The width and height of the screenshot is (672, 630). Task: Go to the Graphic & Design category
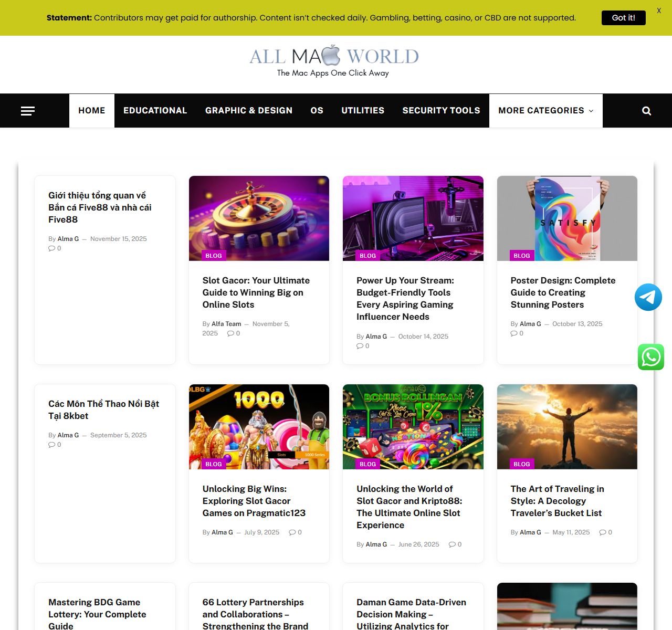click(x=249, y=111)
